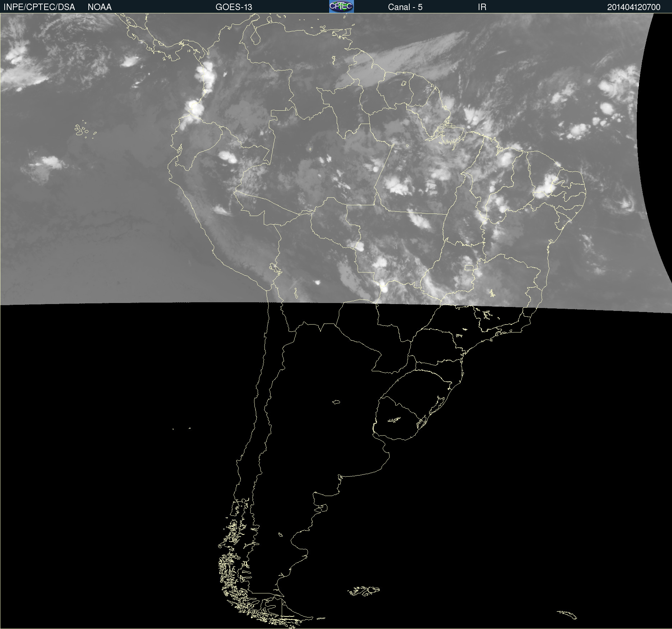Viewport: 672px width, 629px height.
Task: Click the 201404120700 timestamp
Action: (x=634, y=7)
